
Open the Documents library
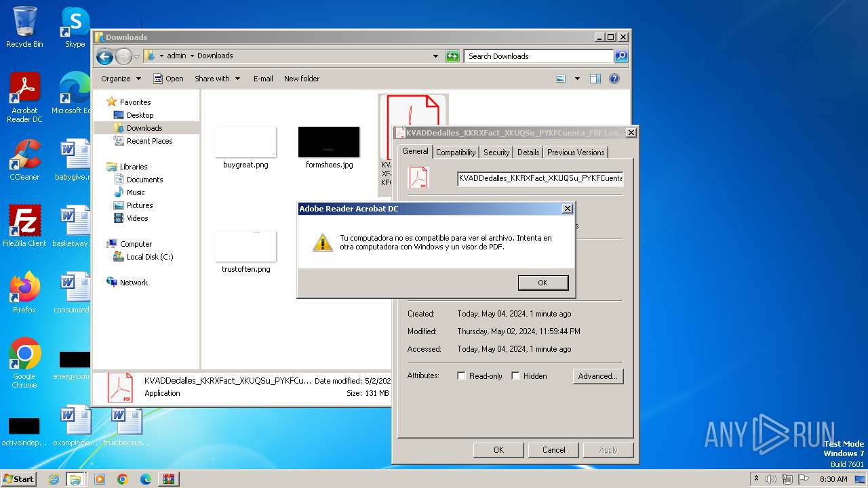(144, 180)
